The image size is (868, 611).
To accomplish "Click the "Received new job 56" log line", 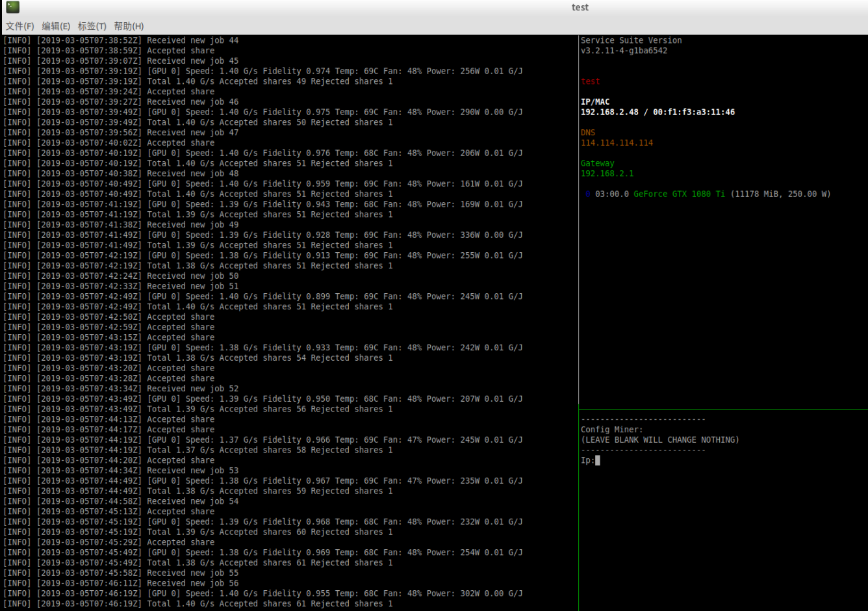I will [x=192, y=583].
